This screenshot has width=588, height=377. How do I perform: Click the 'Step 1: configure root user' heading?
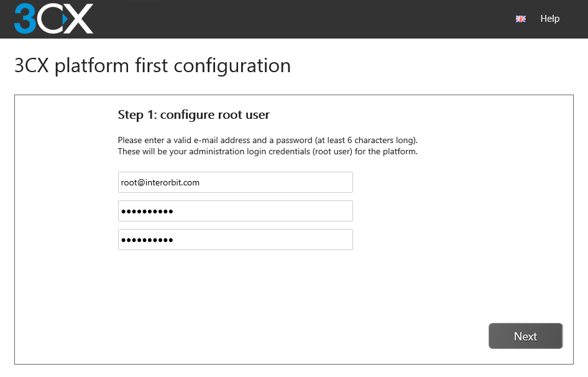pos(193,114)
